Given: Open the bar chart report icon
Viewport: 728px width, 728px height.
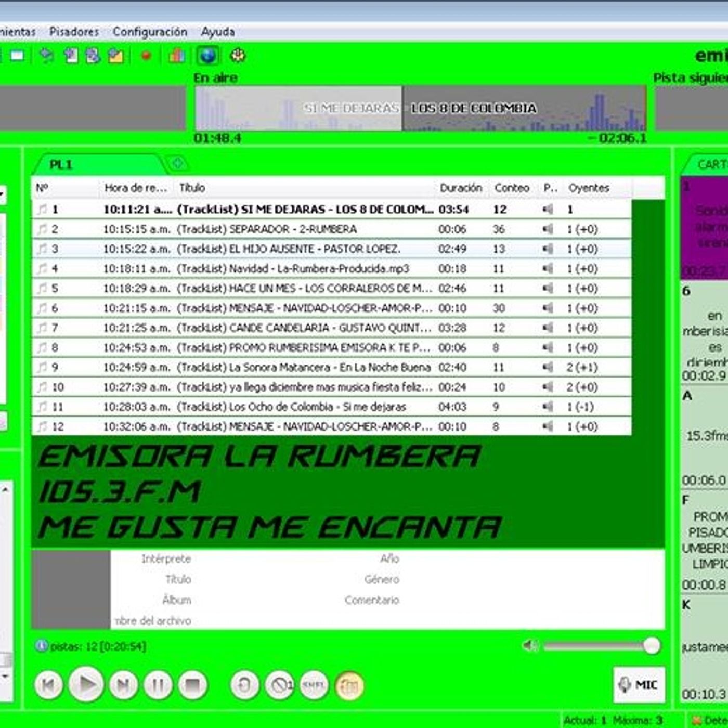Looking at the screenshot, I should (x=177, y=56).
